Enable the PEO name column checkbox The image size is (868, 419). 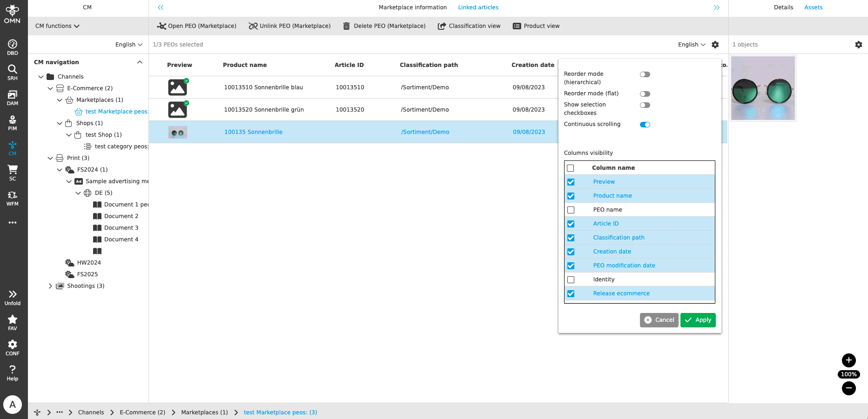571,210
